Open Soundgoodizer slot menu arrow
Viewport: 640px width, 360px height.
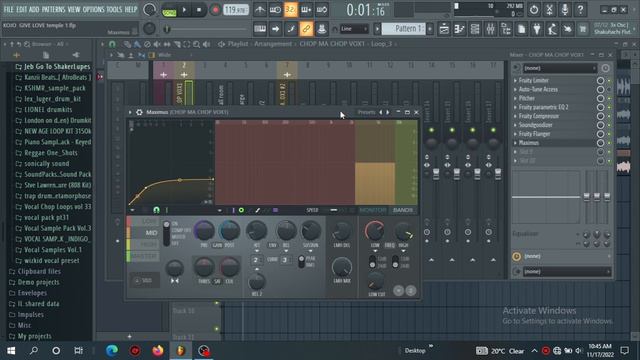(516, 125)
